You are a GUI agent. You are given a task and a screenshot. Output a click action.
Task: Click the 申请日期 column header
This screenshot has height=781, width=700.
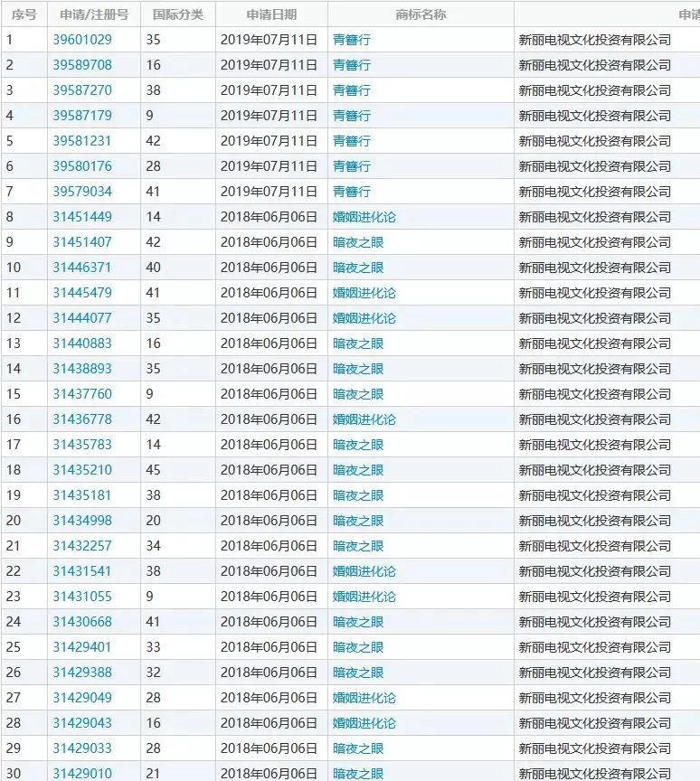click(271, 14)
